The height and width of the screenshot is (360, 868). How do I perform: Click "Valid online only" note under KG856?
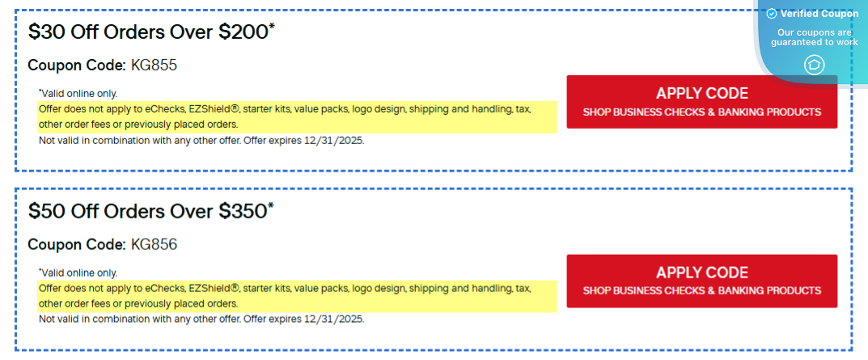pos(78,273)
